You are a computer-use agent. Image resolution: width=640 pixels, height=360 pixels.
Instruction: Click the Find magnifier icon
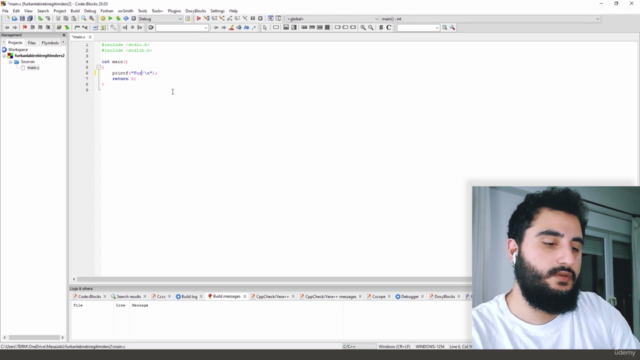tap(84, 18)
